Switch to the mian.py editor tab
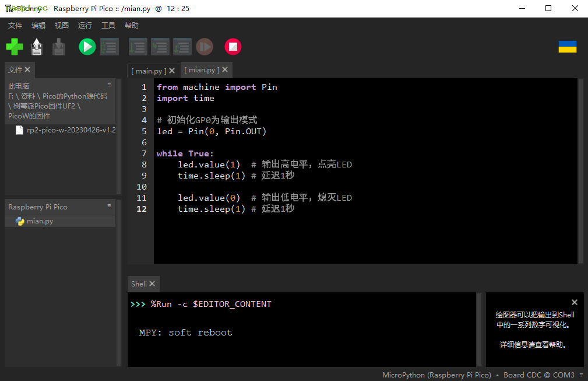 coord(201,70)
